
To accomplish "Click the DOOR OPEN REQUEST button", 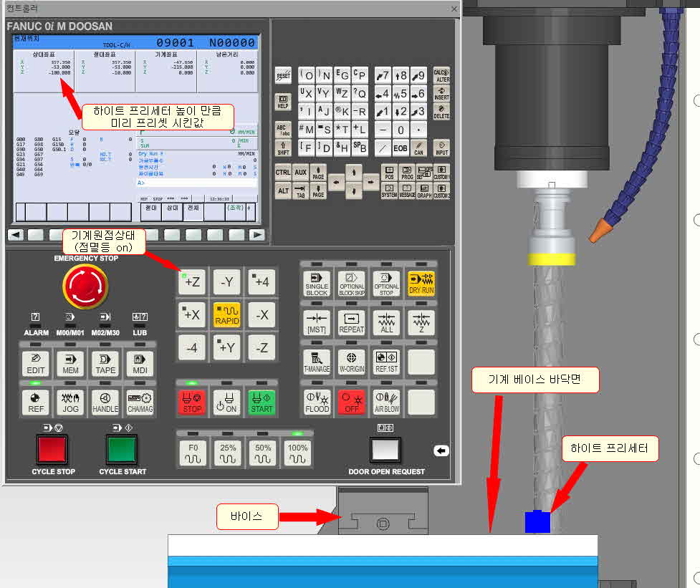I will pyautogui.click(x=385, y=450).
